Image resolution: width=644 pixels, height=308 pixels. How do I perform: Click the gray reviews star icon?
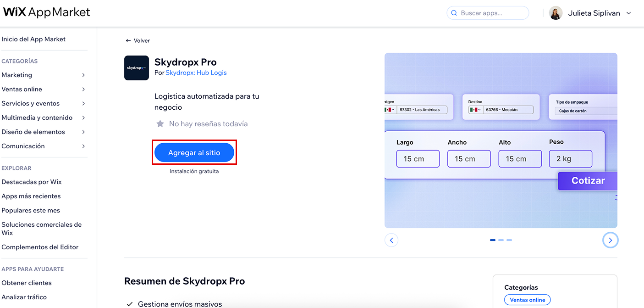coord(160,123)
